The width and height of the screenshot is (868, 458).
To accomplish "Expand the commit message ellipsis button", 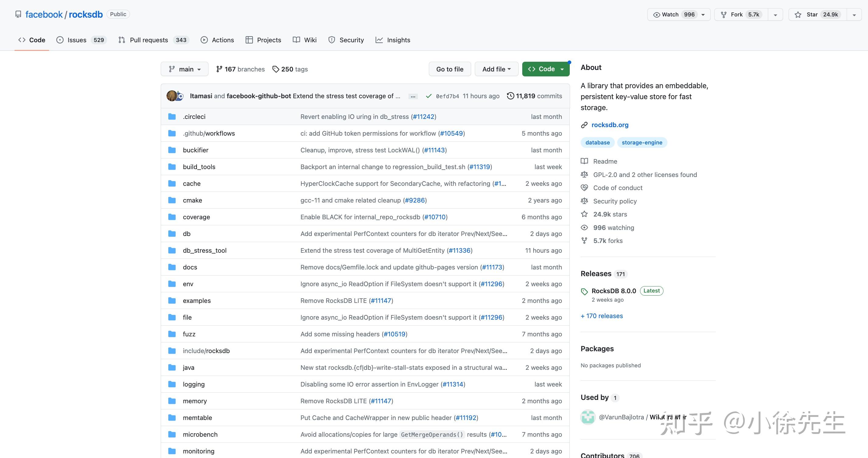I will pyautogui.click(x=413, y=96).
